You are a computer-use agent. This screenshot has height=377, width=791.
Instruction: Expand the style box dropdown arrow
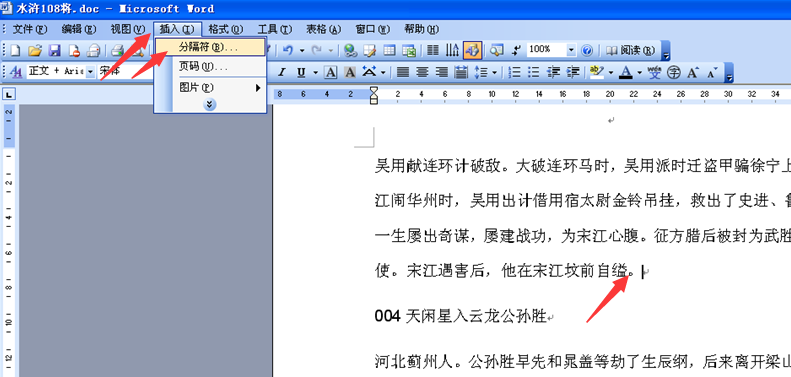coord(90,72)
